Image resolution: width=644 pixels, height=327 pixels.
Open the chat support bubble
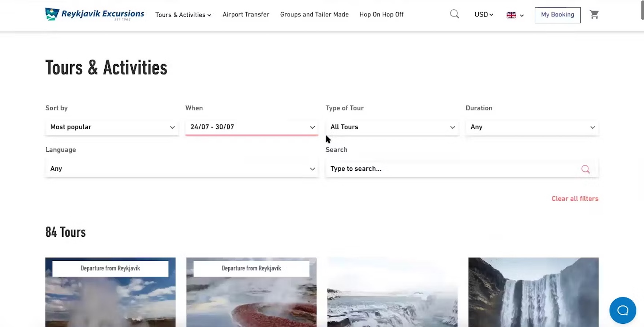[x=622, y=310]
